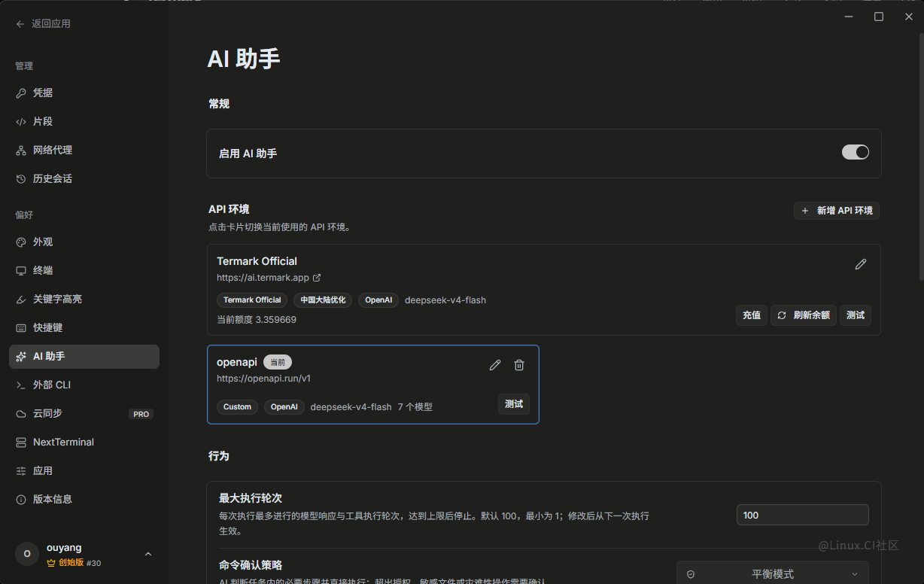Click the terminal prompt icon beside 外部 CLI
This screenshot has height=584, width=924.
point(21,385)
